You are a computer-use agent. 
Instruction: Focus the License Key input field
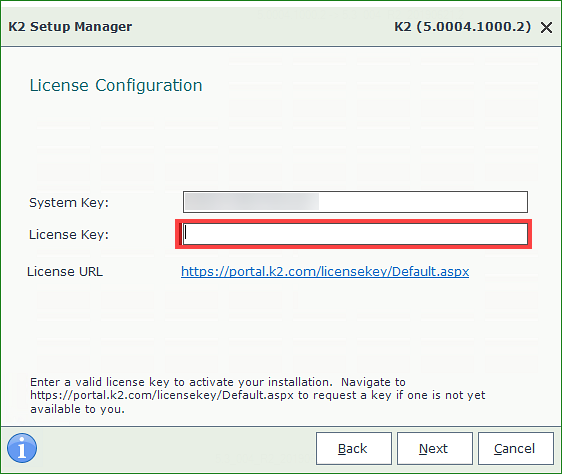[x=355, y=234]
